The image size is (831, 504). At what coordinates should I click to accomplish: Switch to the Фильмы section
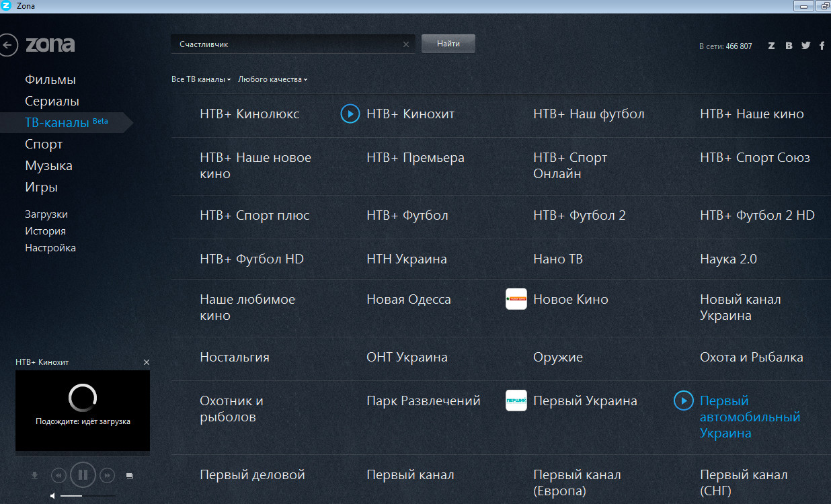pos(50,79)
